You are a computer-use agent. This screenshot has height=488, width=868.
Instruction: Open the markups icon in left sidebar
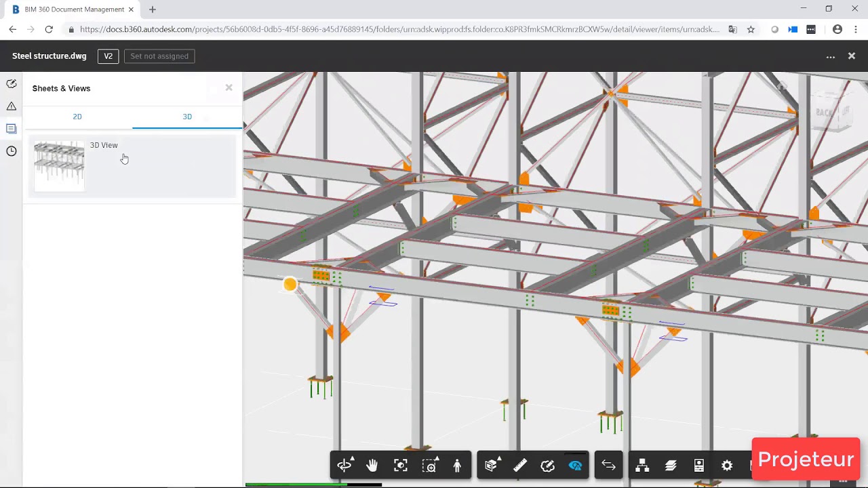point(12,83)
